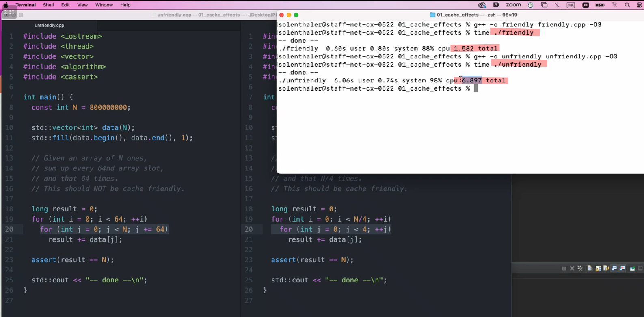This screenshot has width=644, height=317.
Task: Toggle the Wi-Fi status icon
Action: [615, 5]
